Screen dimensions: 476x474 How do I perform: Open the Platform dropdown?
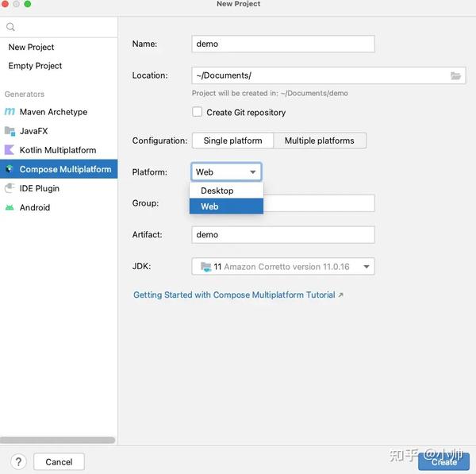click(226, 171)
